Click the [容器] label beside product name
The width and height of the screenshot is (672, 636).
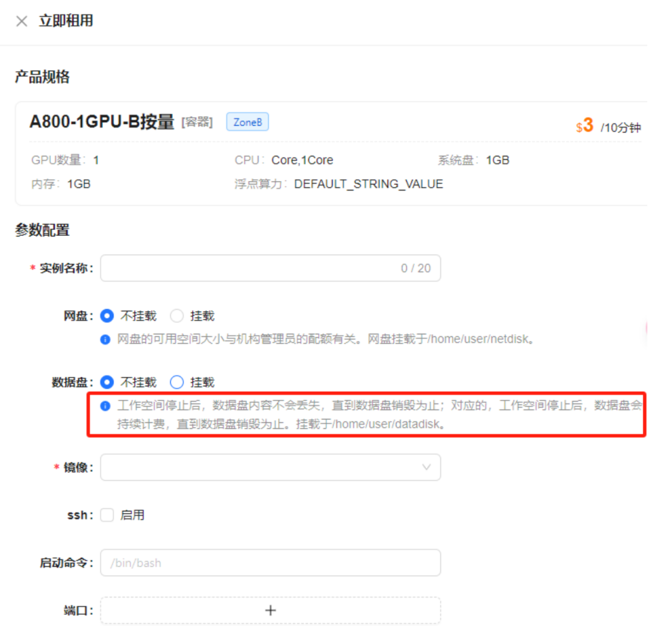(x=197, y=122)
